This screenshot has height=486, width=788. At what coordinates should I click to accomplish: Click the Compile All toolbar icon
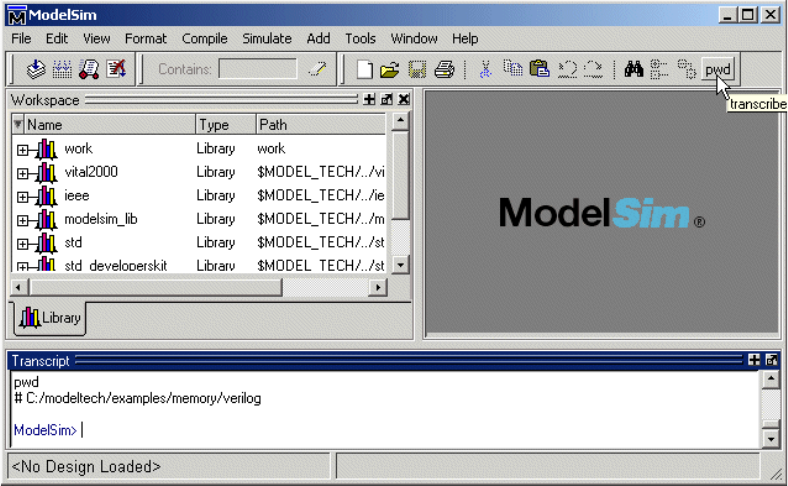[x=62, y=69]
